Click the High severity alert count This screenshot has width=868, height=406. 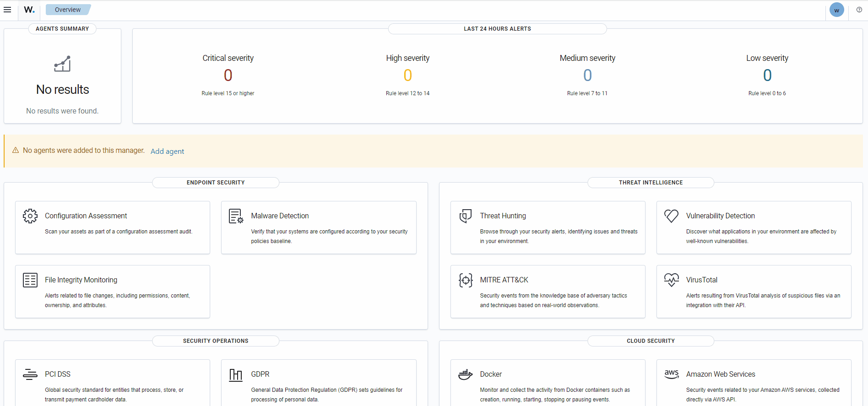tap(407, 75)
